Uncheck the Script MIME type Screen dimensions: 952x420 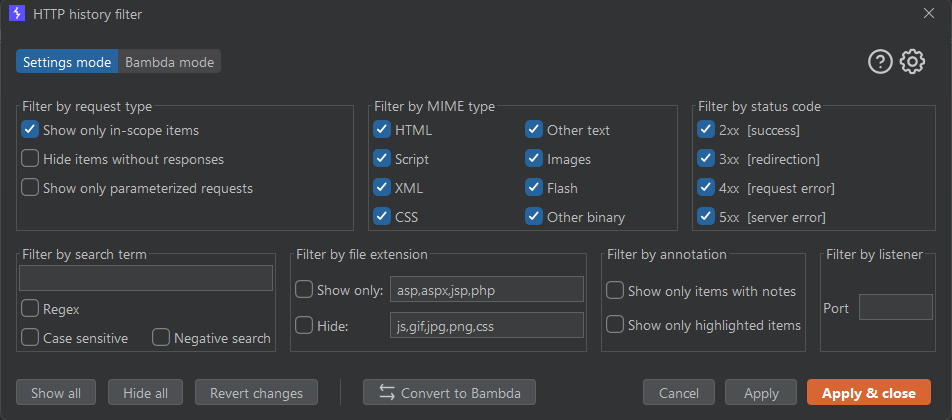(x=382, y=159)
